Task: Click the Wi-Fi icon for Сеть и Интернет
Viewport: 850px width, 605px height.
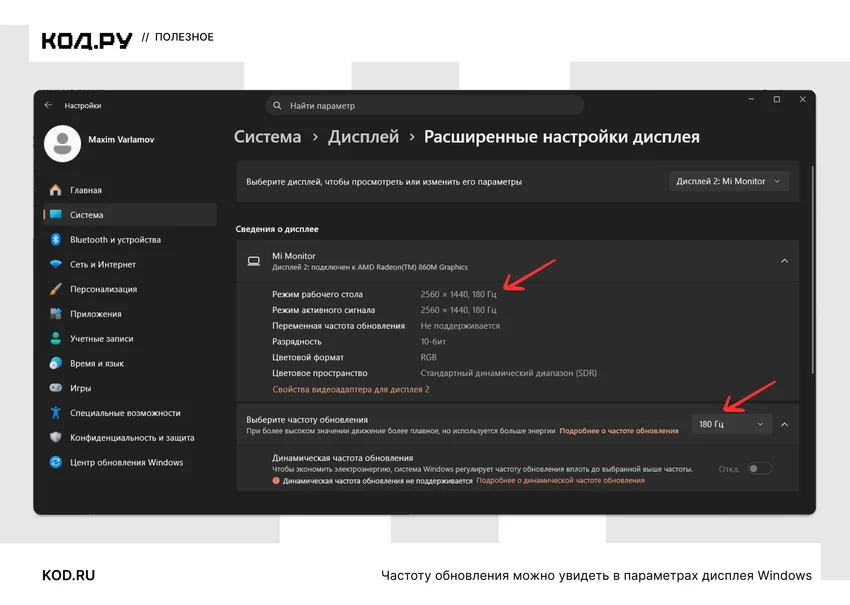Action: point(55,264)
